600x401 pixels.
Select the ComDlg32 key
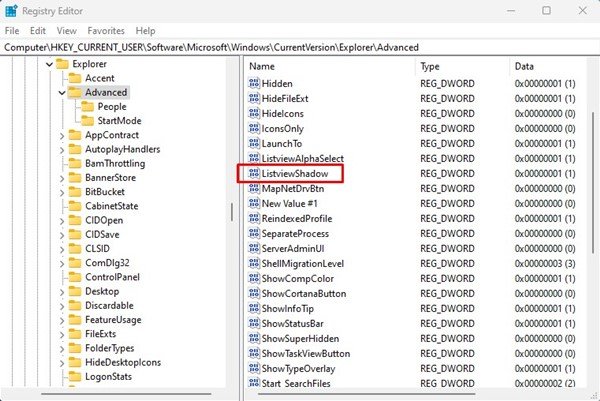[107, 263]
